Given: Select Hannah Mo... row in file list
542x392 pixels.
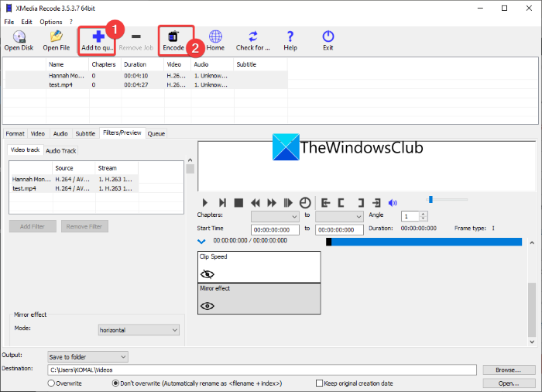Looking at the screenshot, I should [146, 76].
